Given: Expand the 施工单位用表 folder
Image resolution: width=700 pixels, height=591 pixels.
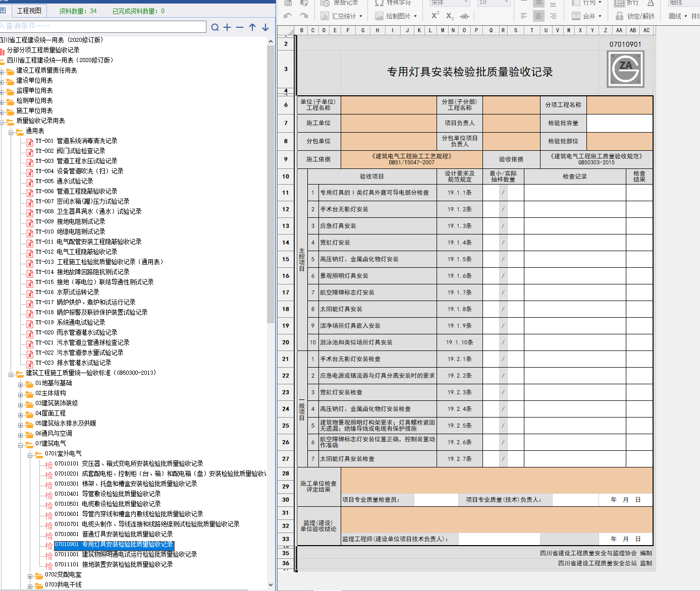Looking at the screenshot, I should pos(2,112).
